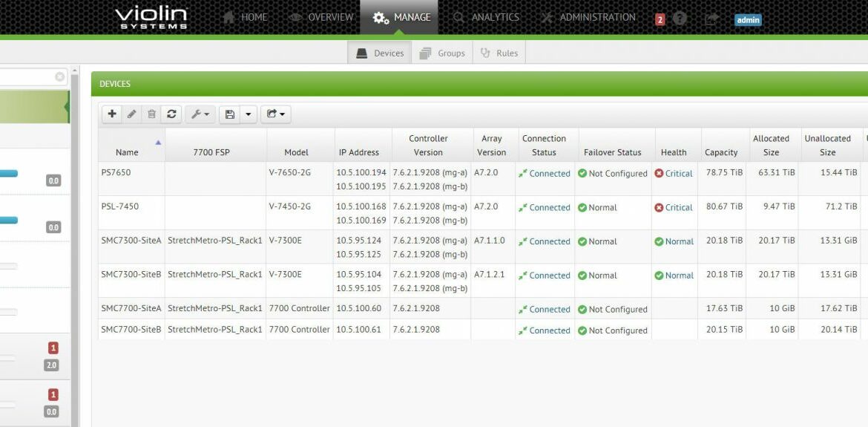Click the logout share arrow icon in header
This screenshot has height=427, width=868.
point(711,19)
